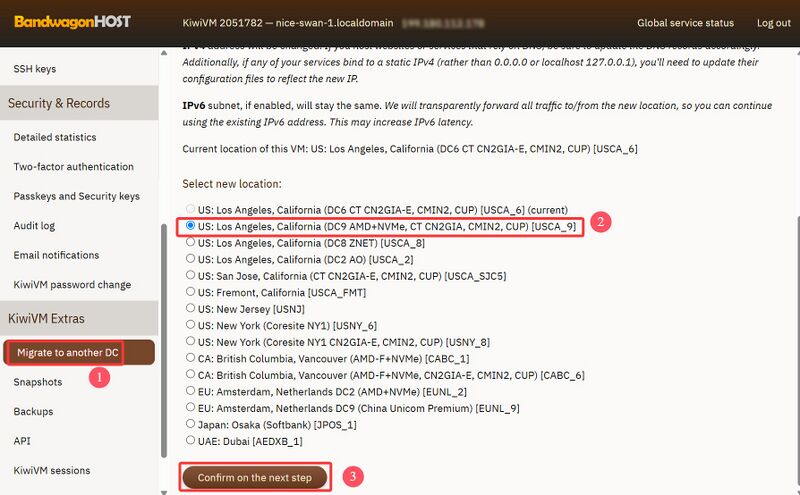Click the BandwagonHOST logo
Image resolution: width=800 pixels, height=495 pixels.
[x=72, y=22]
